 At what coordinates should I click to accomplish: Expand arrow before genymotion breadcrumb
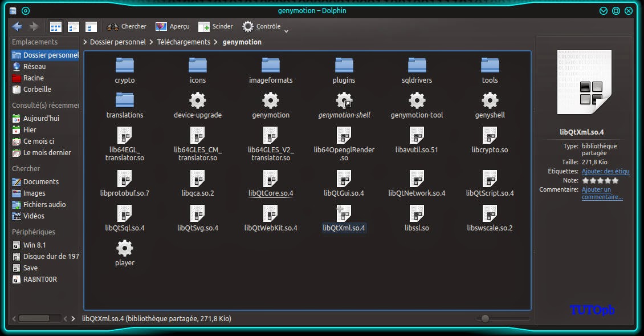coord(216,42)
